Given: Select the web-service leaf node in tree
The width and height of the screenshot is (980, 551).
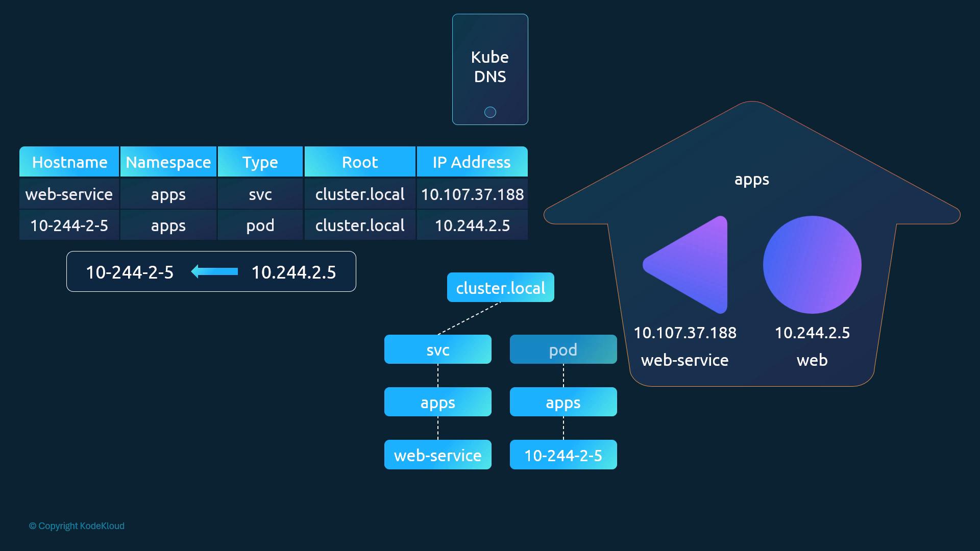Looking at the screenshot, I should (438, 455).
